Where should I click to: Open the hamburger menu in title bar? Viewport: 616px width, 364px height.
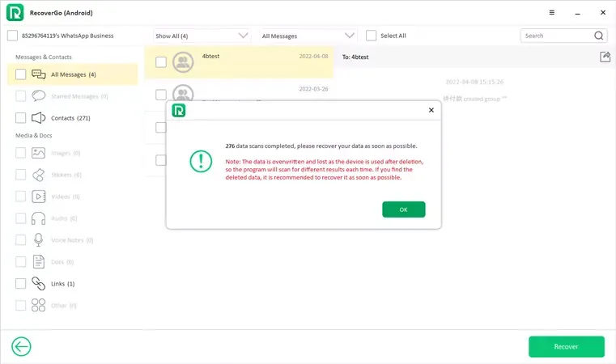[x=551, y=13]
